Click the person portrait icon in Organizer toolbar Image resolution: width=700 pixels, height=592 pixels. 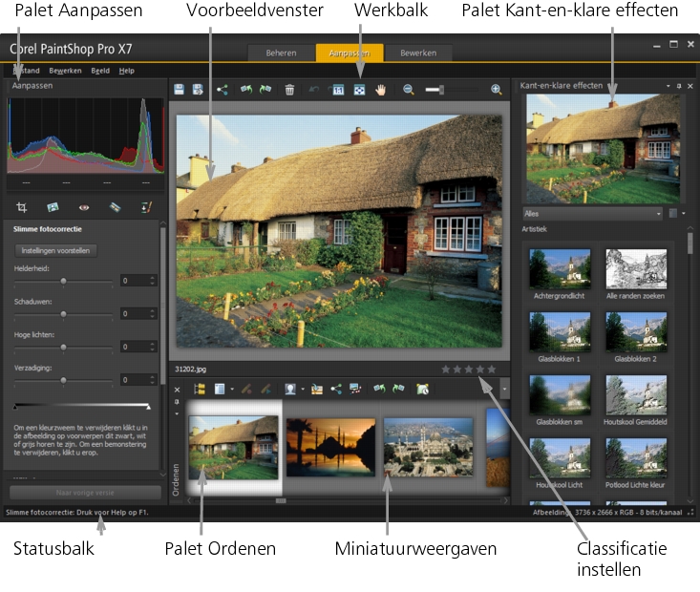tap(290, 389)
